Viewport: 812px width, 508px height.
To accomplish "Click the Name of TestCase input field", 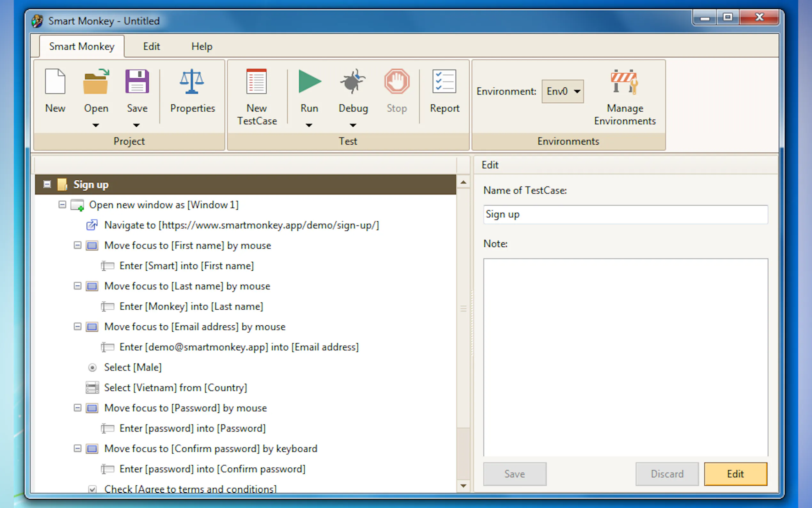I will tap(625, 214).
